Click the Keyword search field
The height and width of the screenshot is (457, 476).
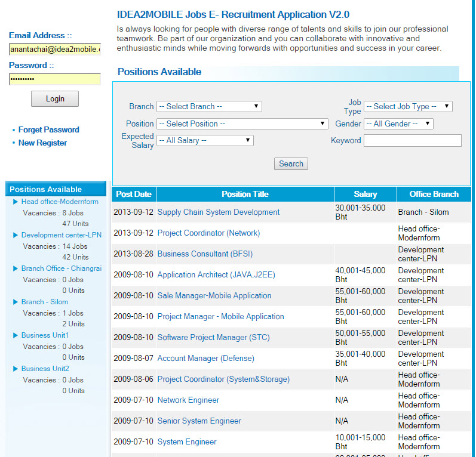[413, 140]
